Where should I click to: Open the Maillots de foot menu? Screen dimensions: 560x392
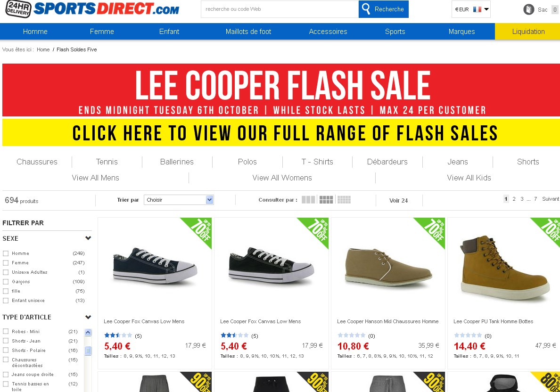click(x=248, y=32)
